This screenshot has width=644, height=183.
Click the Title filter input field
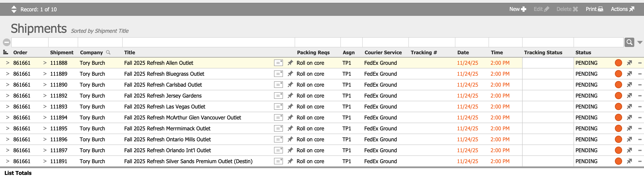click(208, 42)
